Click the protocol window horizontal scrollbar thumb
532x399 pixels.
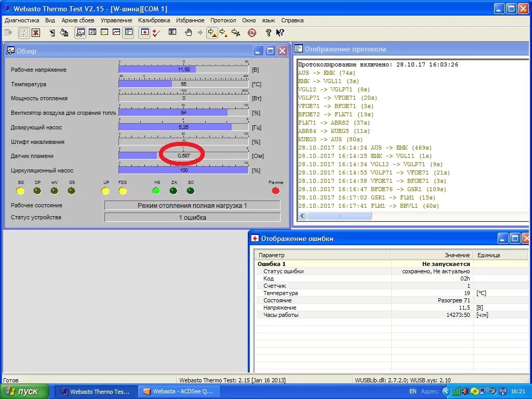coord(339,216)
